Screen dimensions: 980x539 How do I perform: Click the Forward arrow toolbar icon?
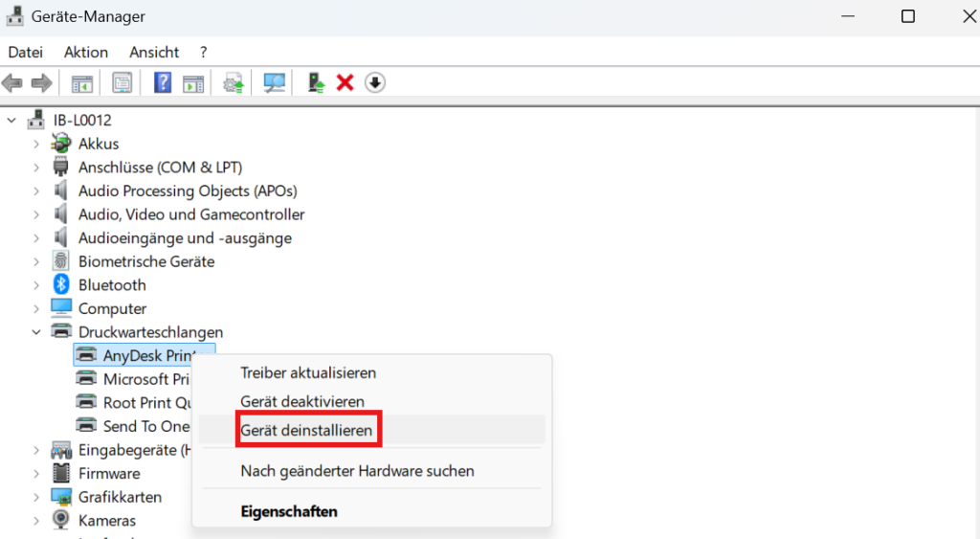click(42, 82)
